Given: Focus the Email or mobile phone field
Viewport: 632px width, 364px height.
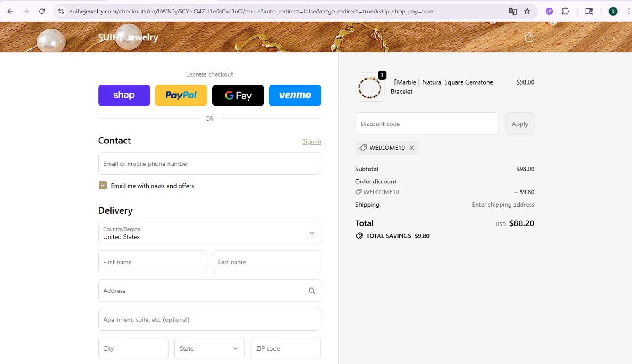Looking at the screenshot, I should [x=209, y=164].
